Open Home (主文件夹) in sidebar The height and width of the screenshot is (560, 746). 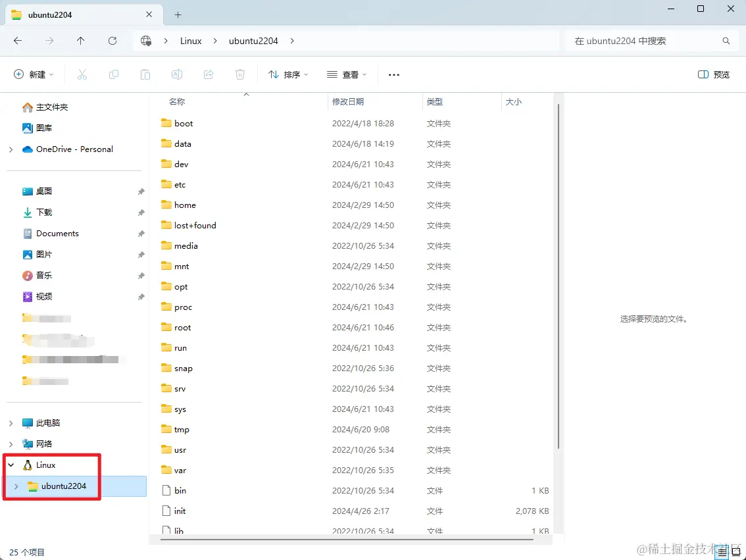45,107
